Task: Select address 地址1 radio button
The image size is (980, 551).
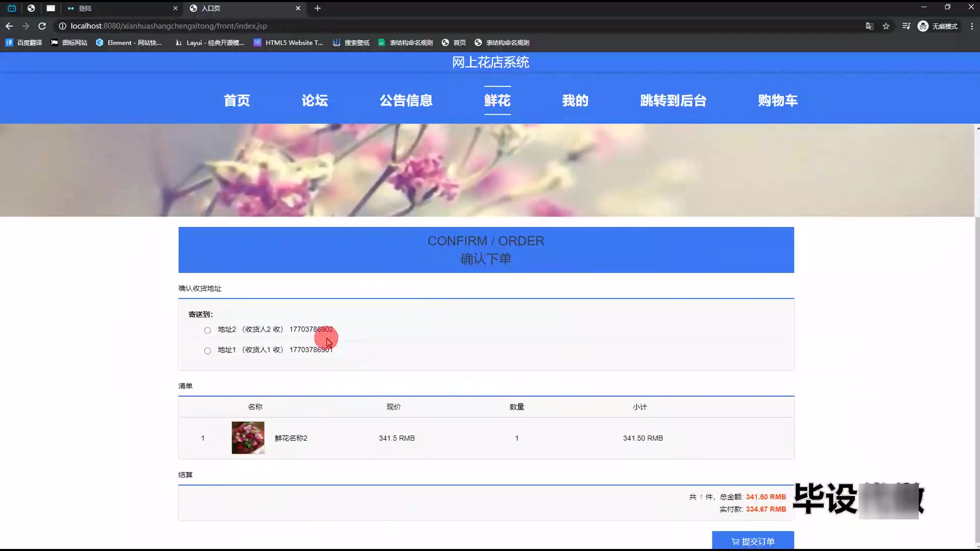Action: (x=207, y=350)
